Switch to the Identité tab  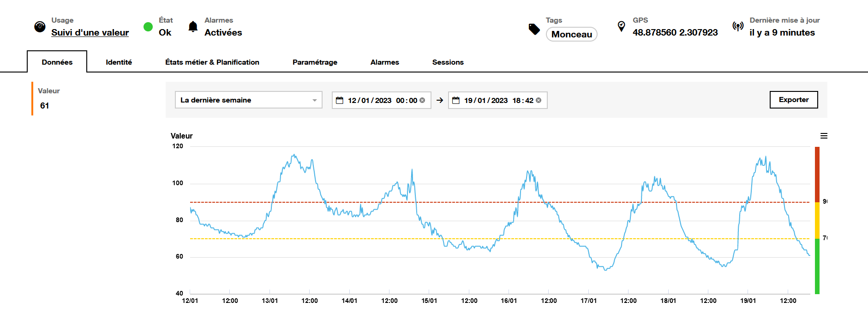tap(119, 62)
